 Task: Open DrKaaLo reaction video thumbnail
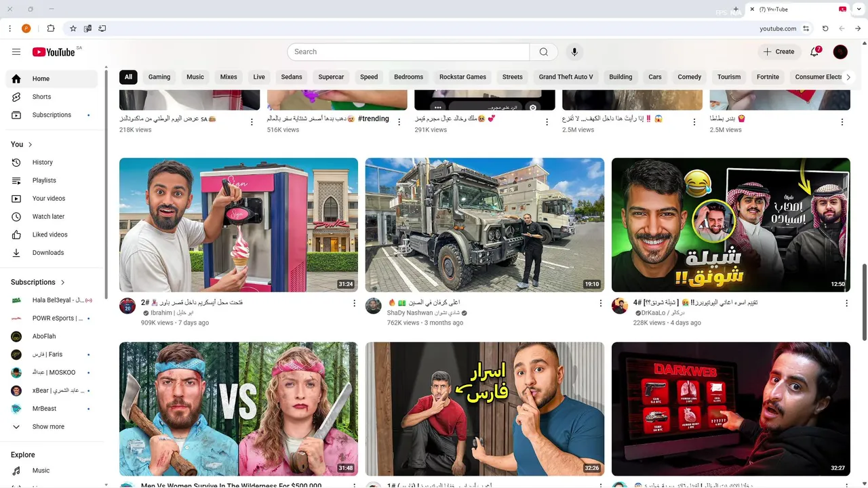731,225
